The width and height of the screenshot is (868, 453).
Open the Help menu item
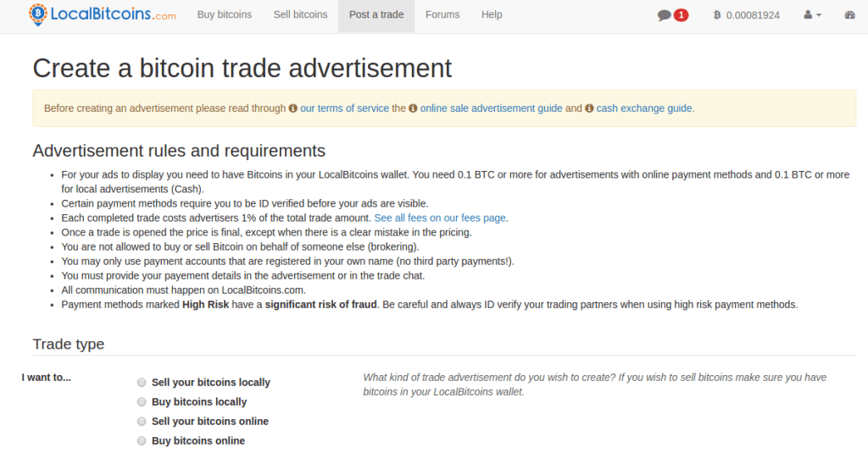coord(492,14)
